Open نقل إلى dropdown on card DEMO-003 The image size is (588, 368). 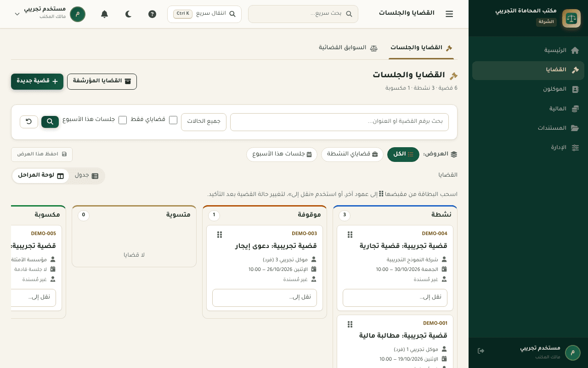click(265, 298)
